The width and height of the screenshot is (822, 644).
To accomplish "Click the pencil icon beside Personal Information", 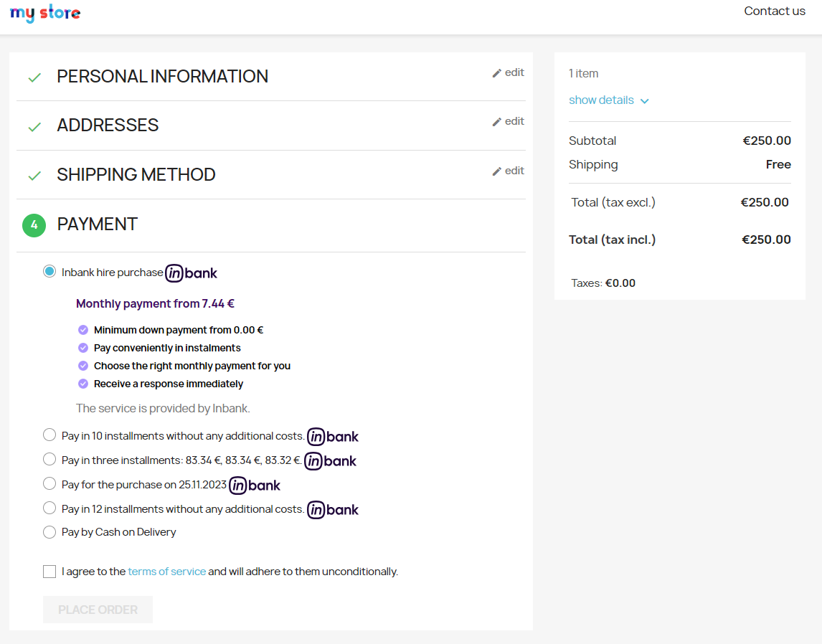I will (x=496, y=73).
